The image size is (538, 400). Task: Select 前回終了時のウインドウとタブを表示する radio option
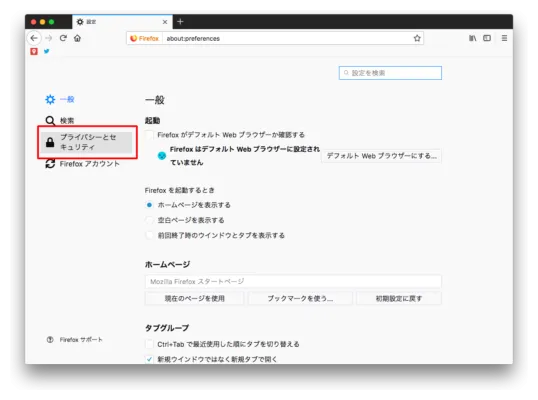coord(149,235)
